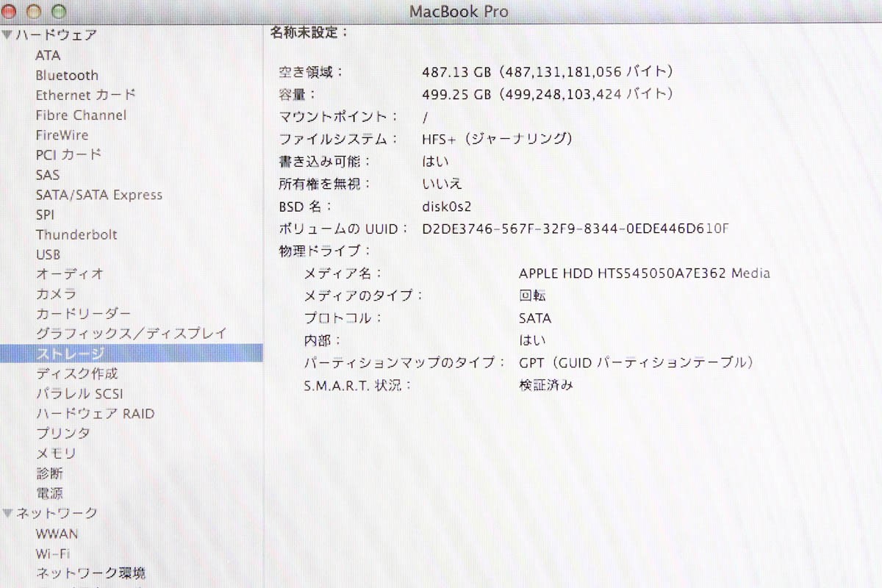Collapse the ハードウェア section triangle
The image size is (882, 588).
(7, 35)
